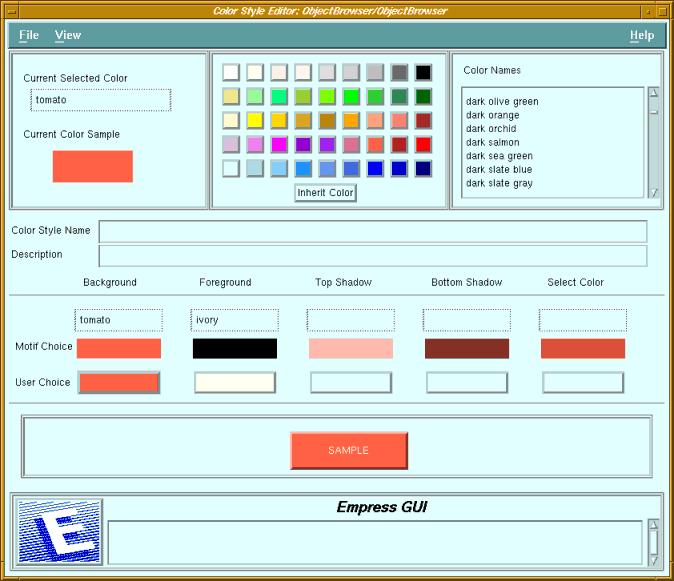Pick the khaki swatch starting the green row
This screenshot has width=674, height=581.
[x=231, y=97]
